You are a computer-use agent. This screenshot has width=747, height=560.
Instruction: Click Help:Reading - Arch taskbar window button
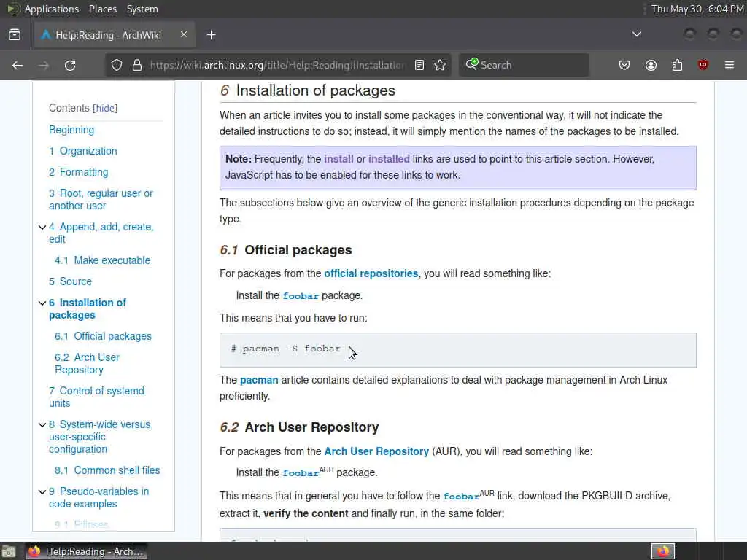86,551
